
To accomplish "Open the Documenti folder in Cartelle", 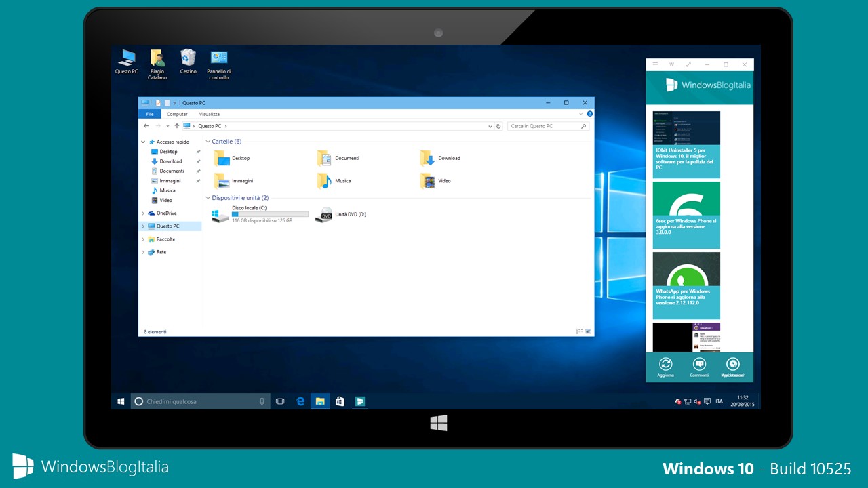I will [x=338, y=159].
